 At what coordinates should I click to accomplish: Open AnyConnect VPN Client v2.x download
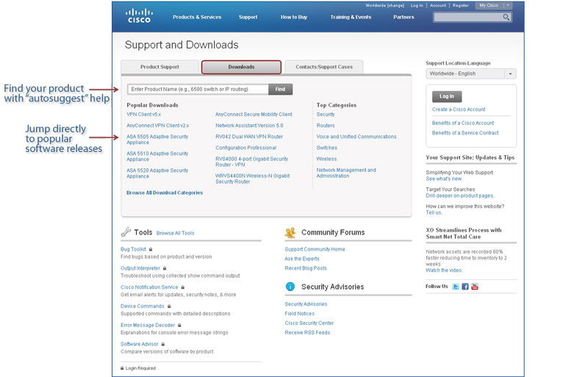pyautogui.click(x=157, y=126)
